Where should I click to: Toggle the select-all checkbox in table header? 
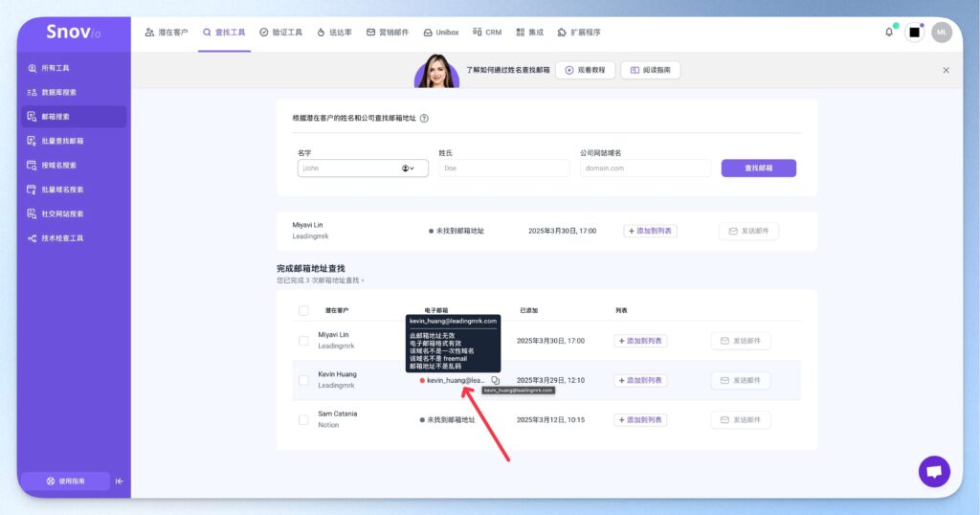click(x=303, y=310)
